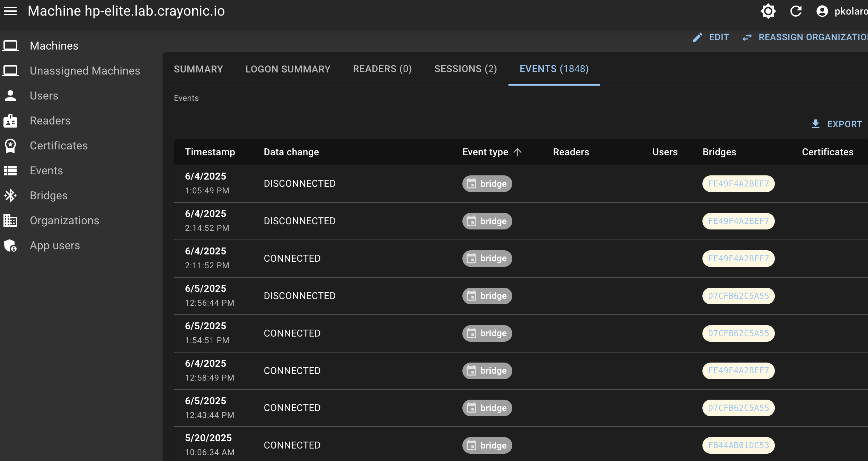Click the Users person icon in sidebar
868x461 pixels.
coord(10,96)
